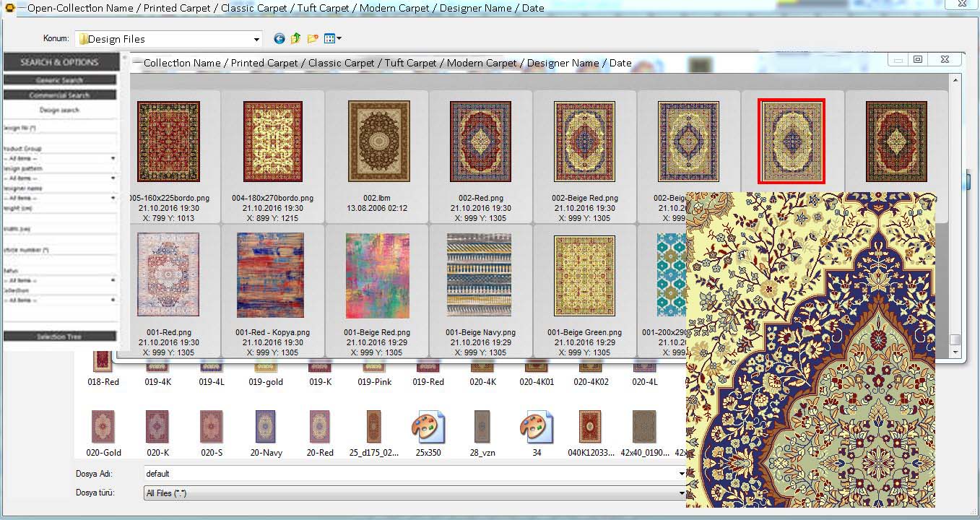
Task: Click the Design search label
Action: point(60,110)
